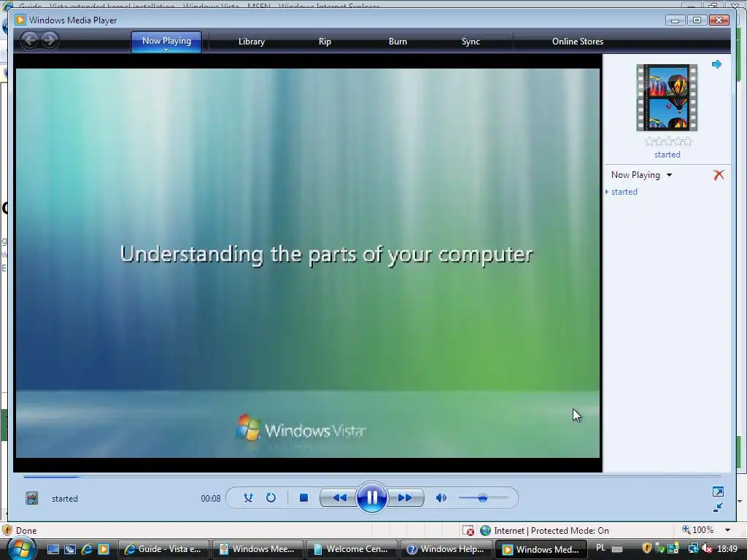Screen dimensions: 747x560
Task: Click the clock showing 18:49
Action: coord(727,549)
